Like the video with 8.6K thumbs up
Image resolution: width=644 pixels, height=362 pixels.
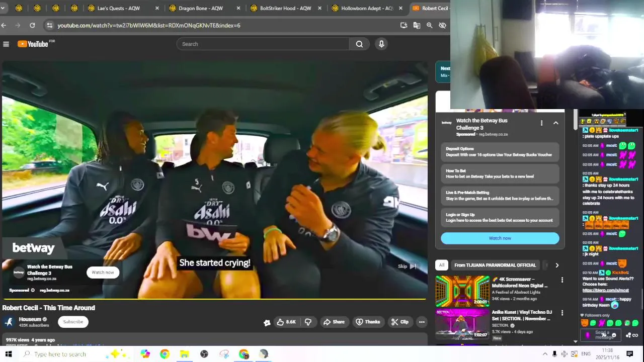point(286,322)
